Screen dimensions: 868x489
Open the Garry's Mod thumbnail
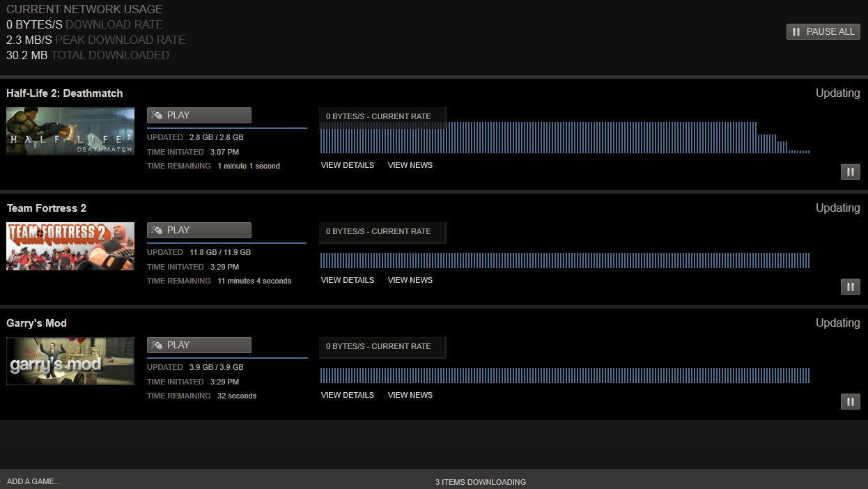pos(70,361)
